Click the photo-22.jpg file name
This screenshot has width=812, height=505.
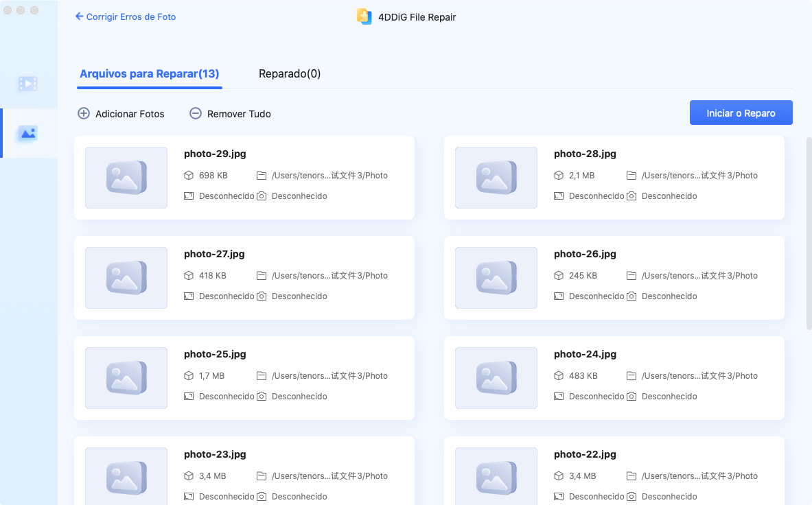point(585,454)
